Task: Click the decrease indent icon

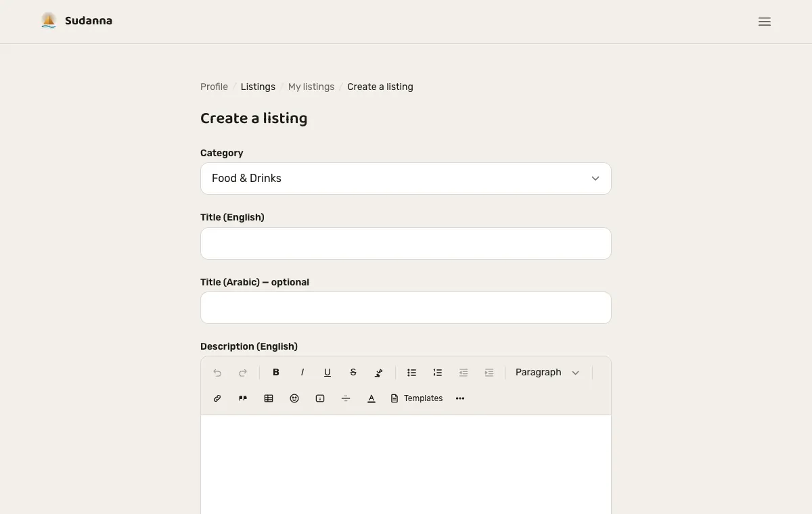Action: coord(463,373)
